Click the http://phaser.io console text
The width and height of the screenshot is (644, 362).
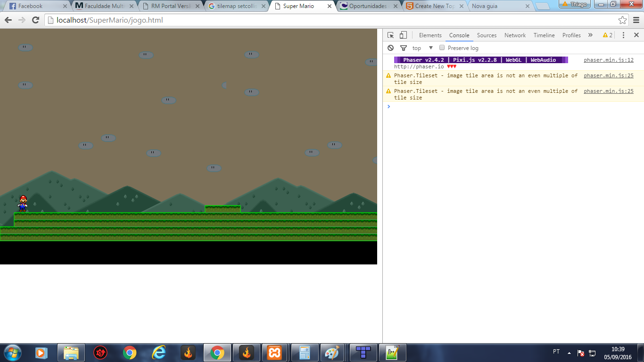[x=419, y=66]
